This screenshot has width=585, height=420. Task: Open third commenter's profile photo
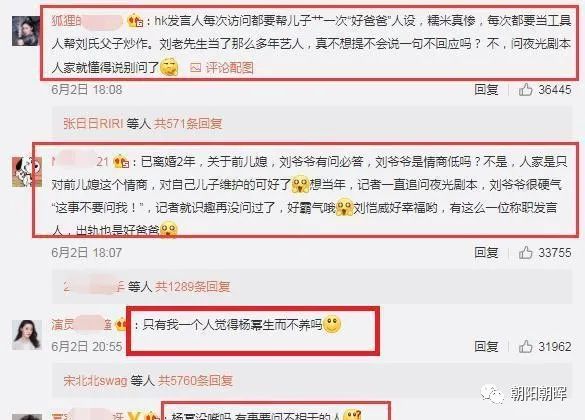tap(26, 335)
